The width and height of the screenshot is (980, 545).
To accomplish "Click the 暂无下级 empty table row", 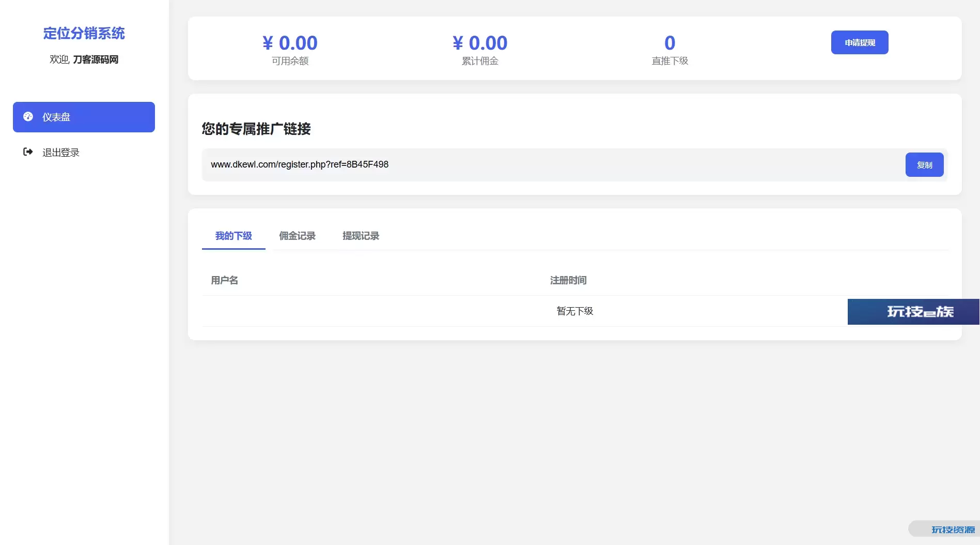I will coord(574,311).
